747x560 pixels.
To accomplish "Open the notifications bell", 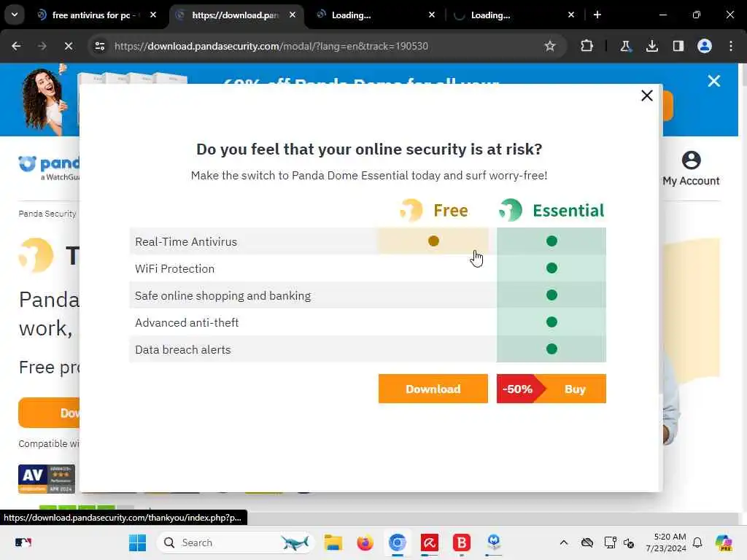I will pyautogui.click(x=697, y=542).
